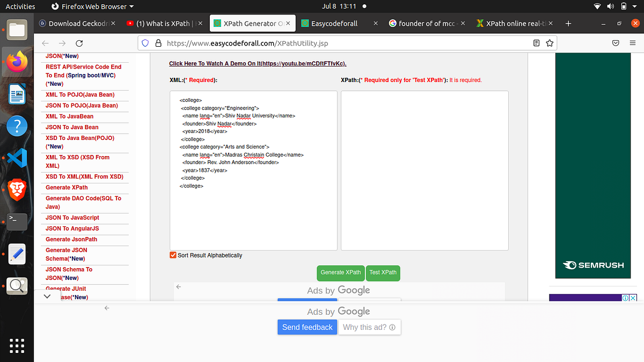This screenshot has height=362, width=644.
Task: Click inside the XPath result text area
Action: tap(424, 170)
